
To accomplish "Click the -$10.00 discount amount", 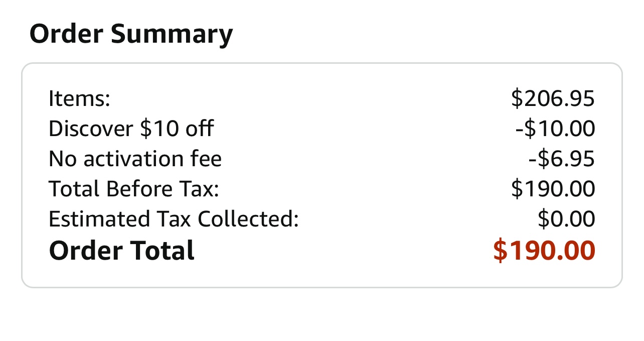I will click(555, 129).
